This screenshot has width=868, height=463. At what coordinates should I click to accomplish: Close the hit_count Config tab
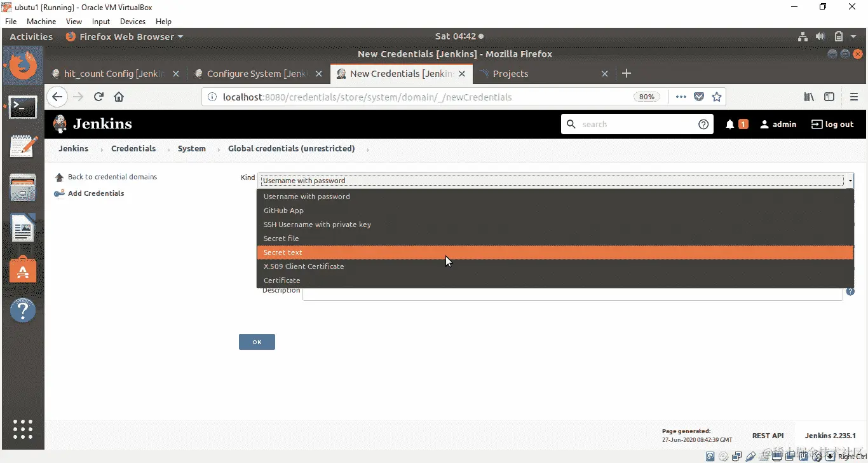click(176, 74)
